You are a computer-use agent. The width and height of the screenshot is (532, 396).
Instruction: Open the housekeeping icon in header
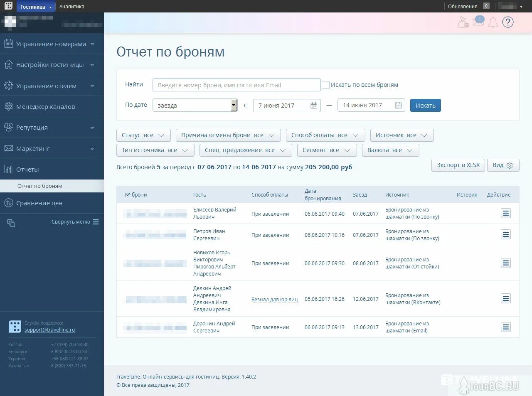tap(463, 22)
